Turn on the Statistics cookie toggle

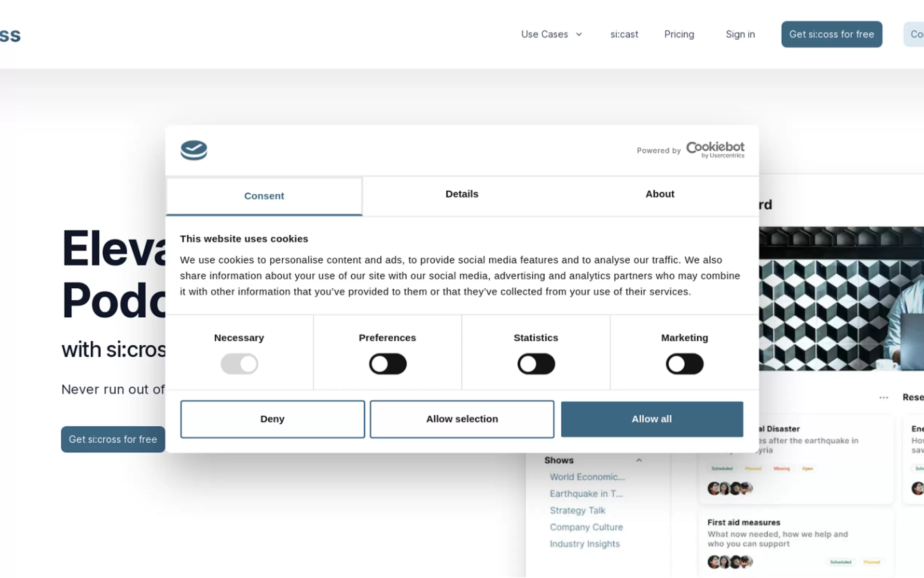tap(535, 364)
